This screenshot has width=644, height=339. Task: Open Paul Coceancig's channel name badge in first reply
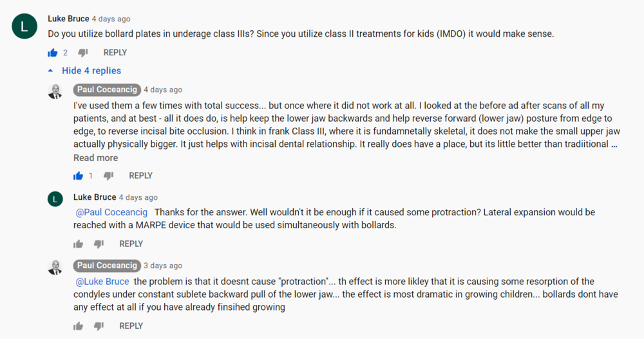[107, 90]
